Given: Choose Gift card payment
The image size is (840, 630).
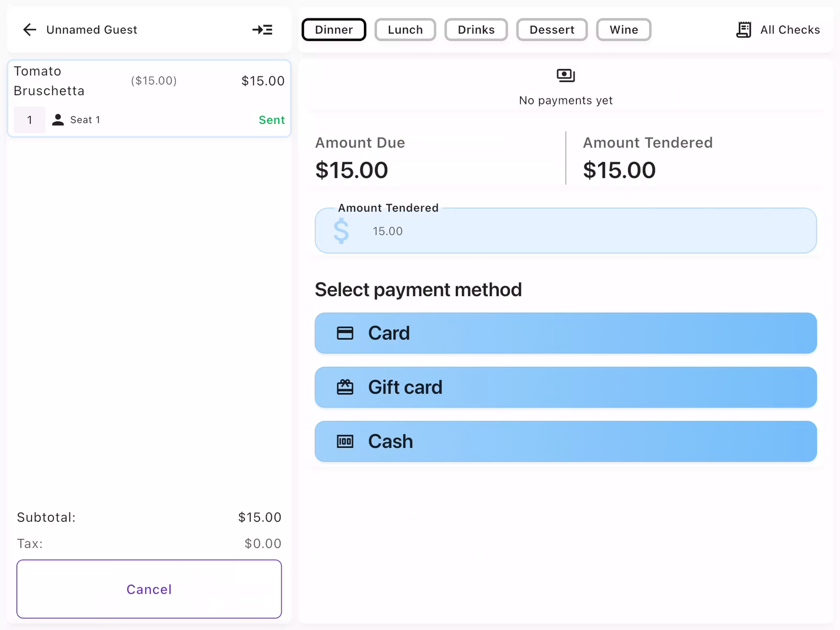Looking at the screenshot, I should click(x=565, y=387).
